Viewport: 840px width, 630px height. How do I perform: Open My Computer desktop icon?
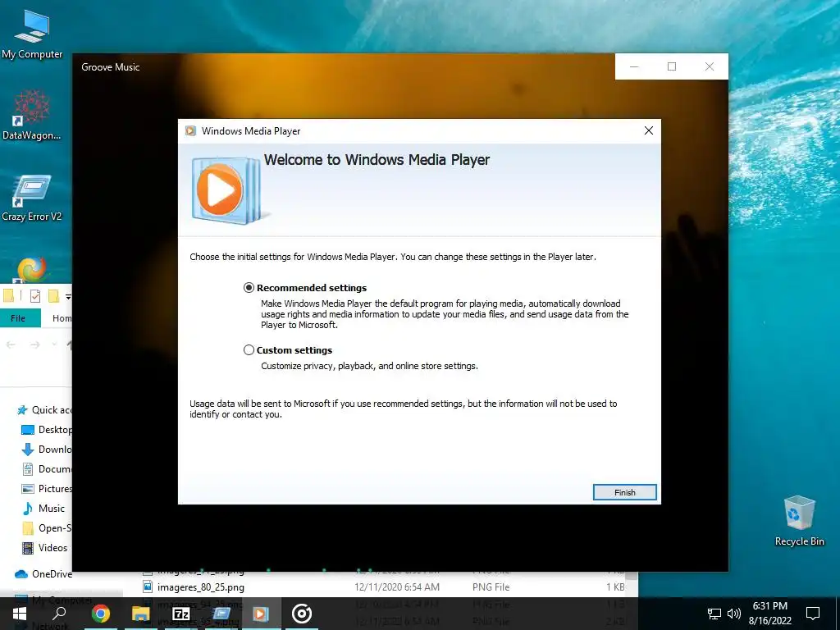click(x=32, y=34)
